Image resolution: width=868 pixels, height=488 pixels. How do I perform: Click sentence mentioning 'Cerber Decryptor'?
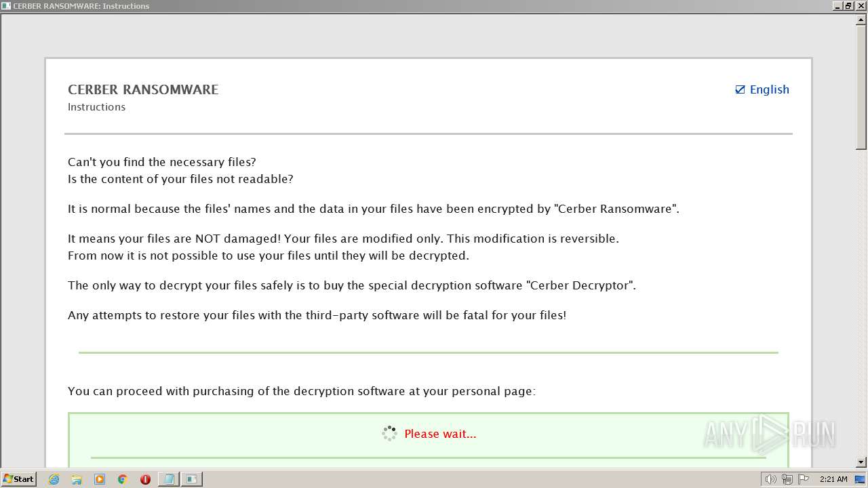(x=352, y=285)
